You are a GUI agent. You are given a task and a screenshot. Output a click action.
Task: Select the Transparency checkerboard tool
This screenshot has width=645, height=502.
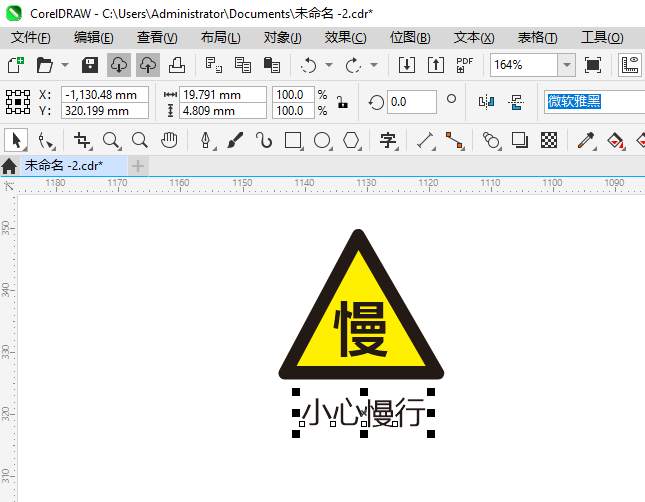[x=549, y=140]
